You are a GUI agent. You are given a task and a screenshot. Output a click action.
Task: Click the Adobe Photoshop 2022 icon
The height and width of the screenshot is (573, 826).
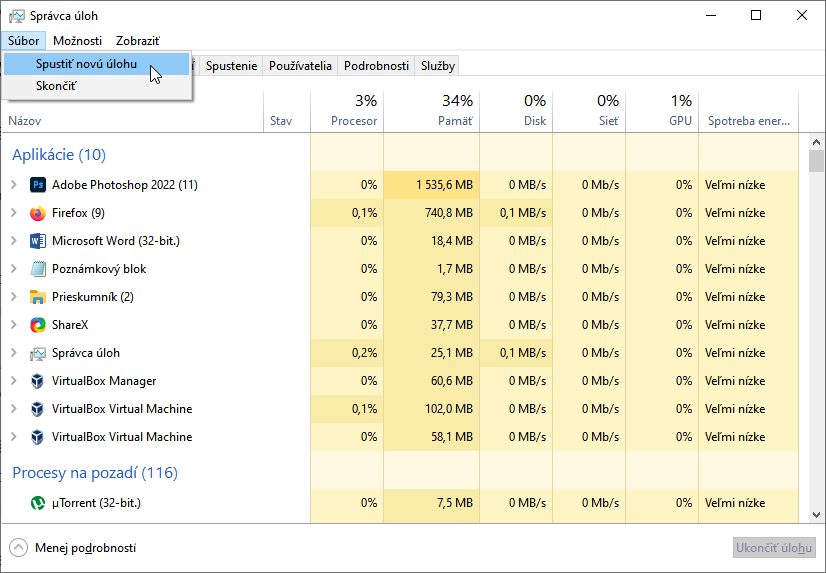coord(38,185)
